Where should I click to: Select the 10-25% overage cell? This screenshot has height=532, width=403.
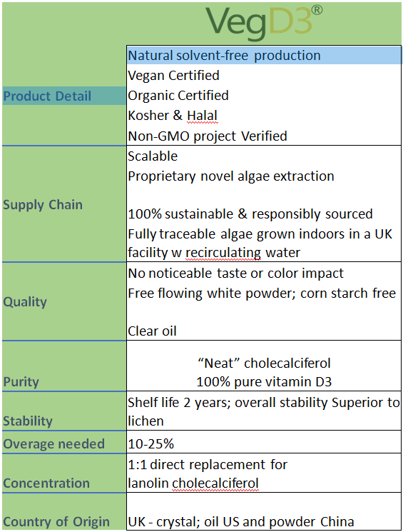(264, 443)
